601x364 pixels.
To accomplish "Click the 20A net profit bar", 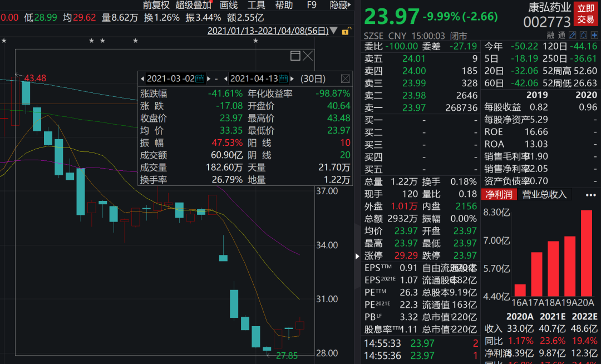I will (x=587, y=253).
